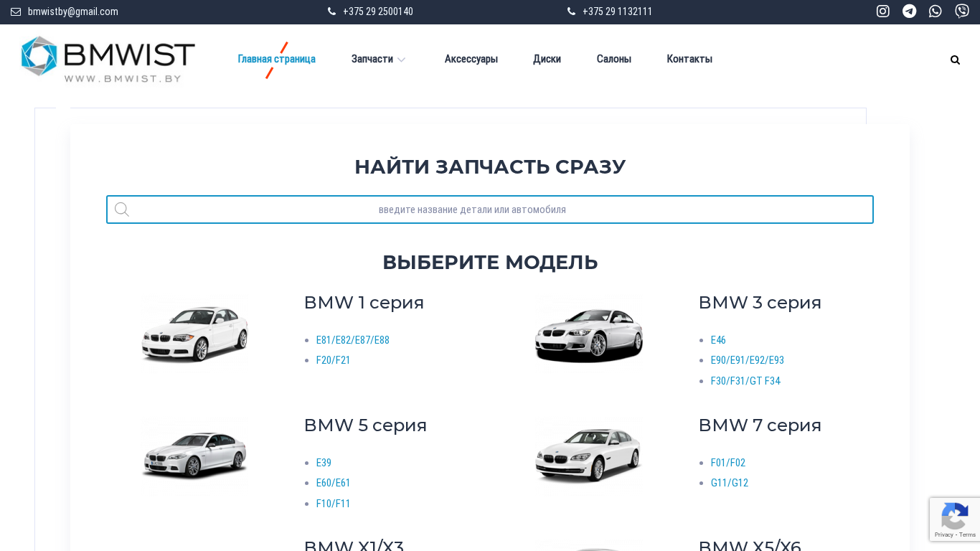Select E60/E61 model link
The image size is (980, 551).
point(334,483)
